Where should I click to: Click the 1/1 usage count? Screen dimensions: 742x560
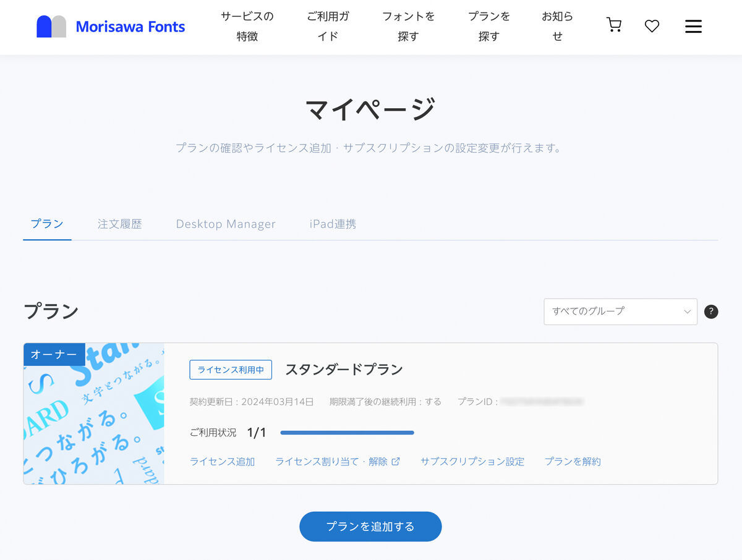coord(257,433)
